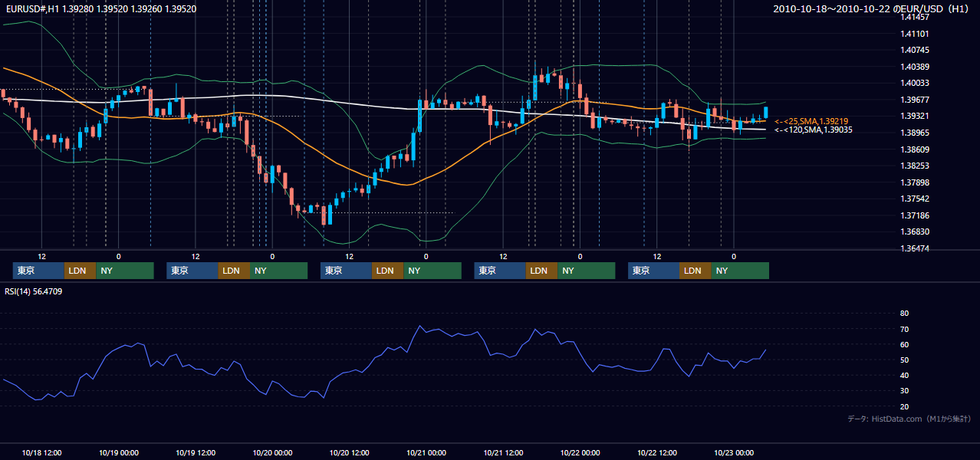Select RSI scale value 50
Screen dimensions: 980x460
click(x=904, y=360)
